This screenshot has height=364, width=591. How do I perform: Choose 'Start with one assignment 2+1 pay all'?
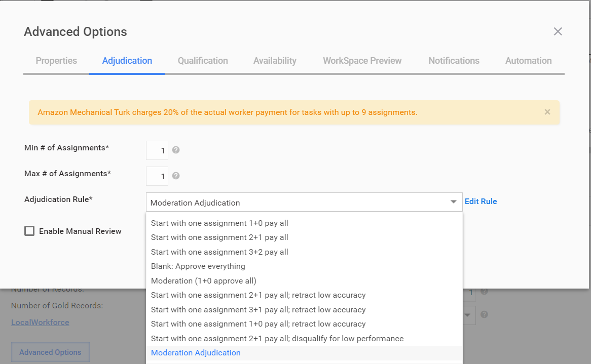[304, 237]
